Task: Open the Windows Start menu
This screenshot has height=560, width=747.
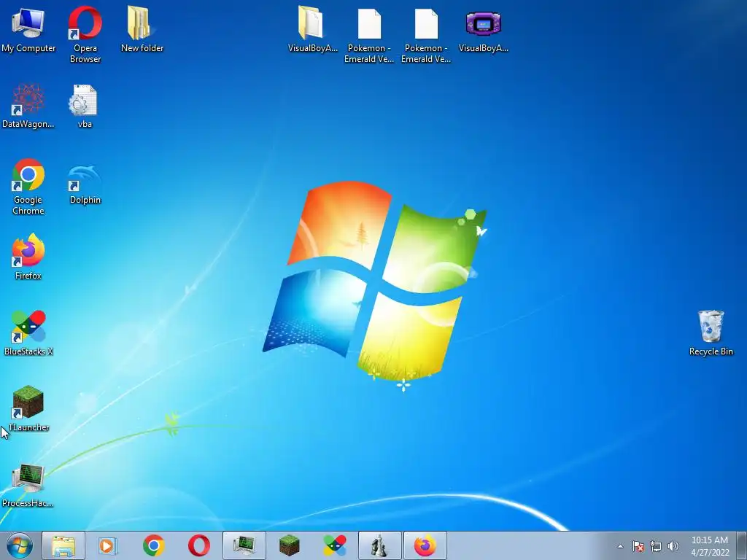Action: 20,545
